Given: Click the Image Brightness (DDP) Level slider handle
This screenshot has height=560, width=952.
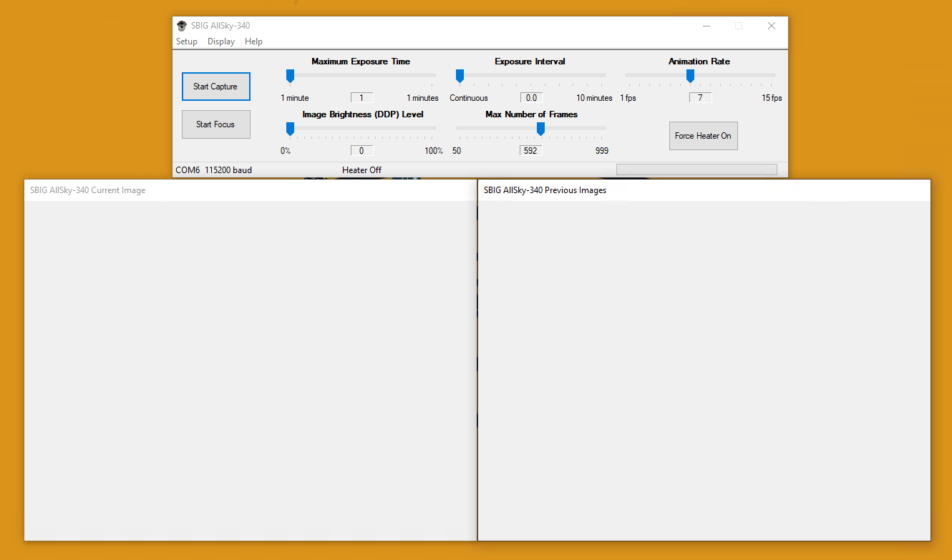Looking at the screenshot, I should 290,129.
